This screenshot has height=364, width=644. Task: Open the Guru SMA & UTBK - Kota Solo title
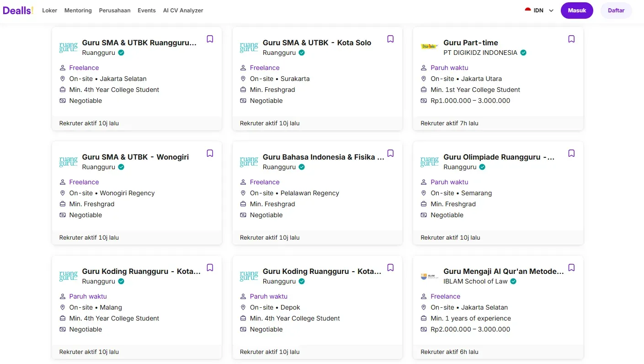[317, 43]
